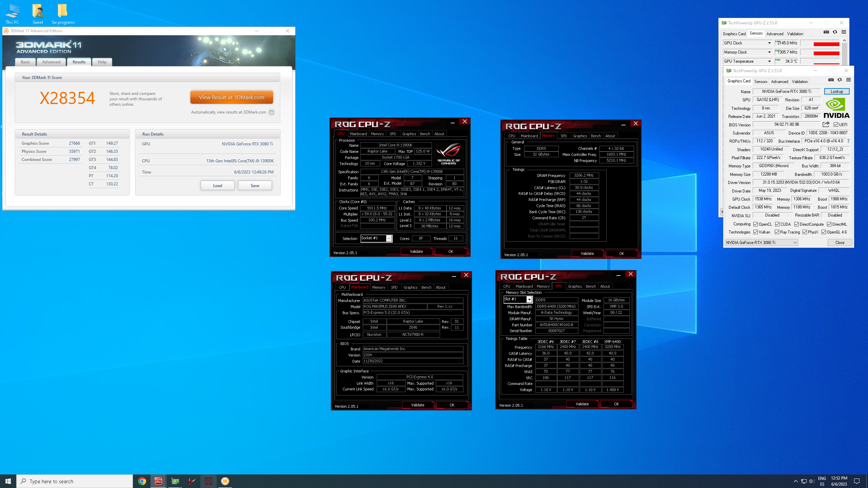This screenshot has height=488, width=868.
Task: Click Bus Interface question mark in GPU-Z
Action: (848, 141)
